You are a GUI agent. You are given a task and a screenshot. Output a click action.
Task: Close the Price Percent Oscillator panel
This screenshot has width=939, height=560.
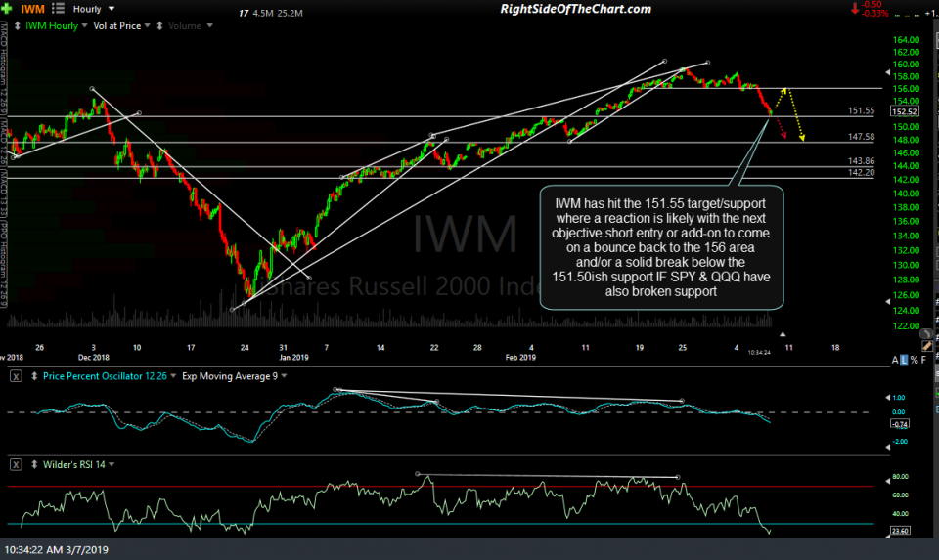(17, 376)
